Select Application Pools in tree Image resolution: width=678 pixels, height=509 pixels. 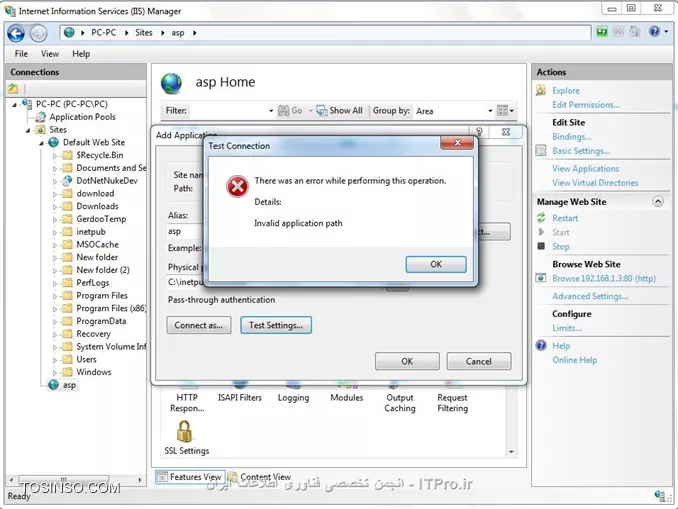click(x=82, y=117)
